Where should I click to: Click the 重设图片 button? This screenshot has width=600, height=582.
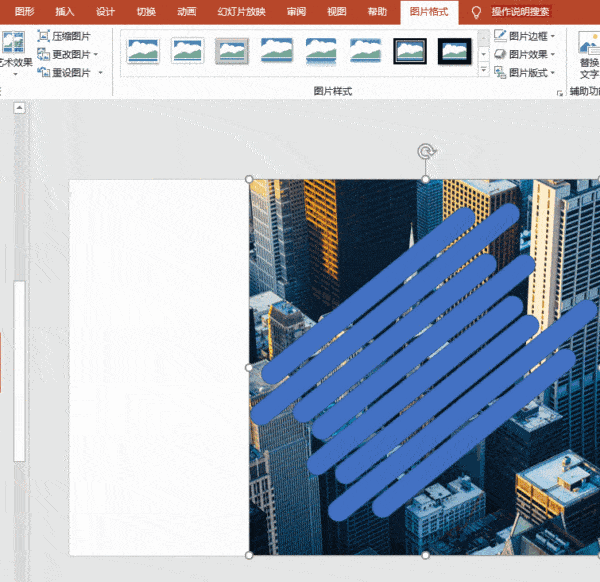pyautogui.click(x=64, y=72)
